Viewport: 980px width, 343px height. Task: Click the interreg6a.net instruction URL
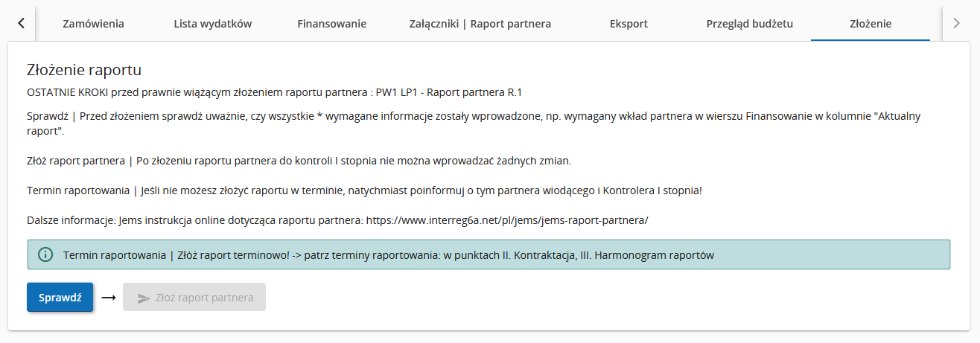tap(508, 220)
